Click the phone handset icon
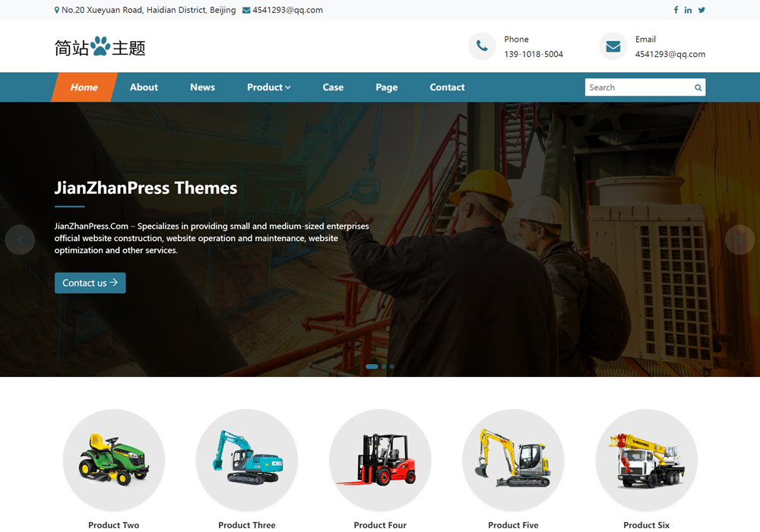 coord(482,46)
